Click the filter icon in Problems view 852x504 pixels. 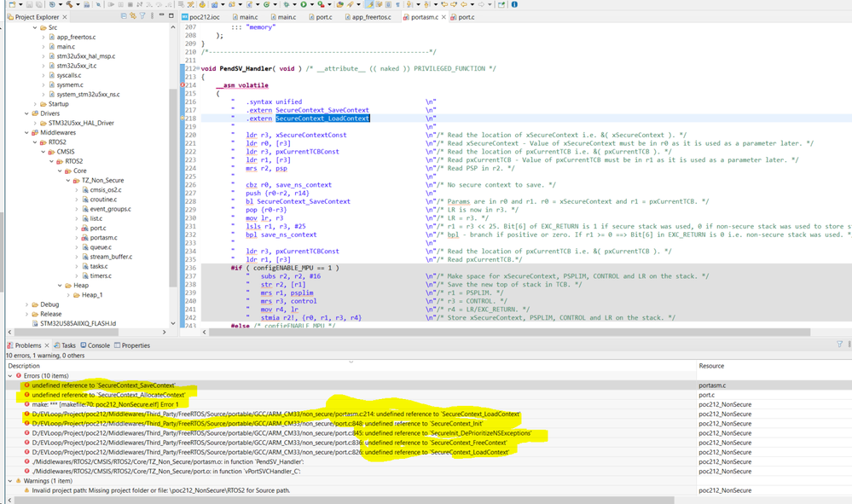coord(839,345)
